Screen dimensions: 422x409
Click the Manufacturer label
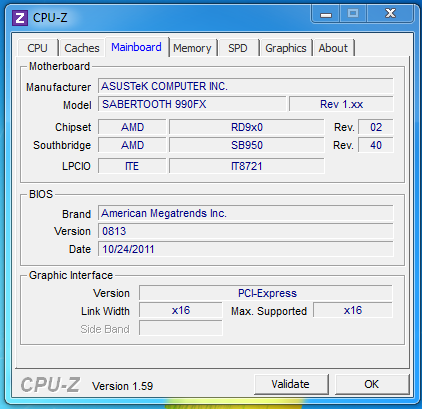point(58,87)
